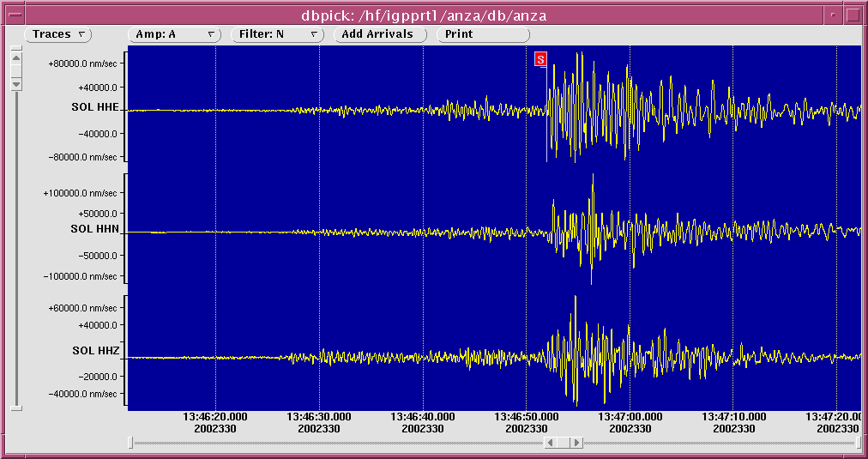
Task: Click the SOL HHZ trace label
Action: point(96,351)
